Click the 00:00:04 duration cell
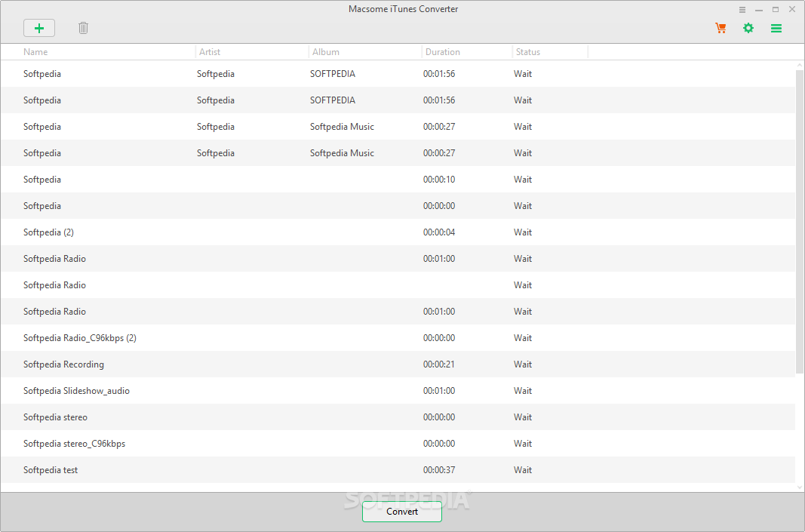The height and width of the screenshot is (532, 805). click(x=439, y=232)
